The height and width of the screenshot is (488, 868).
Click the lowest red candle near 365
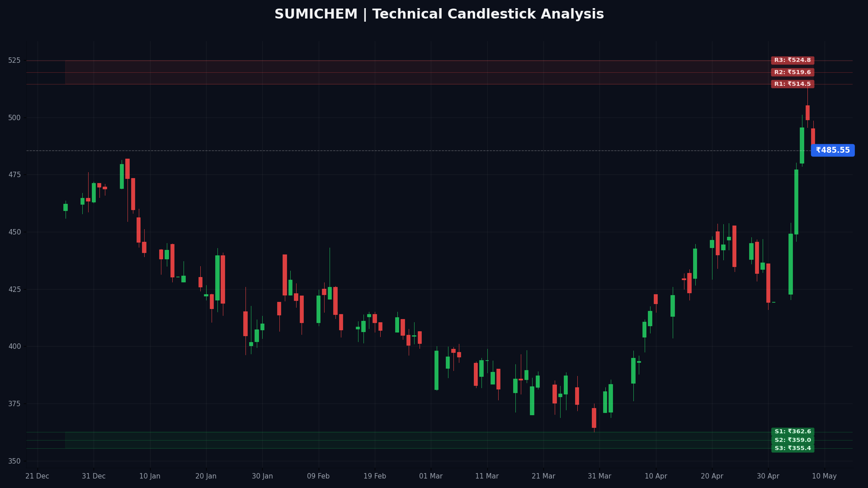tap(594, 418)
